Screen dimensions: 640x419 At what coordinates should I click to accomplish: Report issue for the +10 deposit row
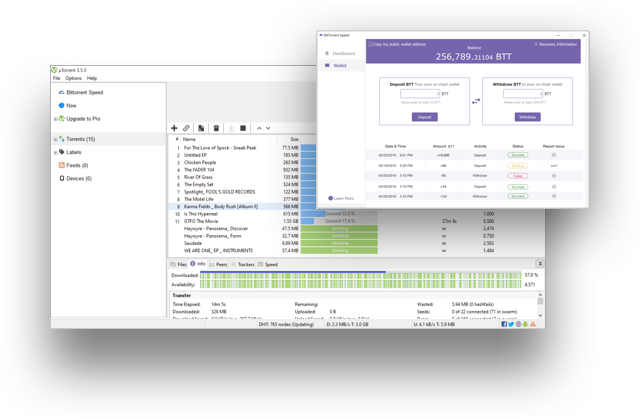554,186
